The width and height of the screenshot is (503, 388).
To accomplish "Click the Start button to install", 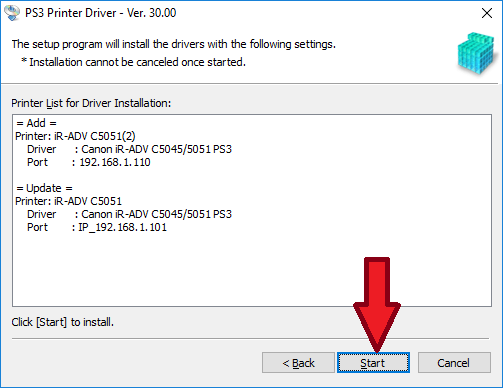I will (373, 363).
